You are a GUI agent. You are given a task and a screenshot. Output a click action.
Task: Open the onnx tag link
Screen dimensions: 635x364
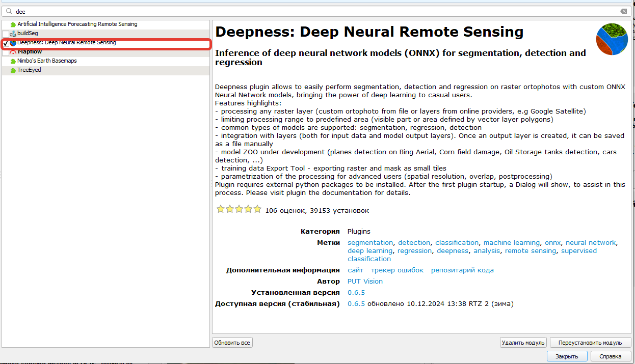point(552,242)
